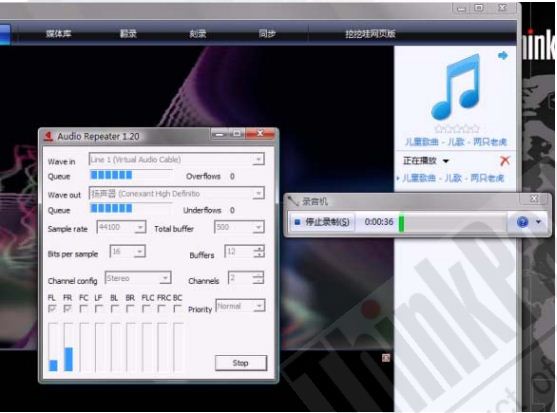Screen dimensions: 557x413
Task: Click the Overflows counter value
Action: click(232, 176)
